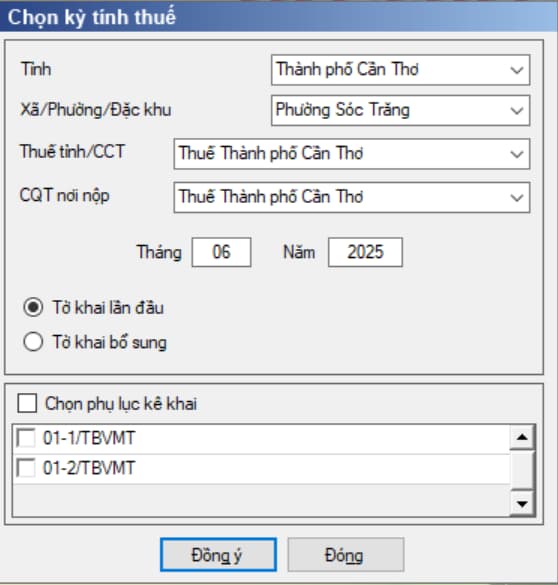Expand the CQT nơi nộp dropdown arrow
Screen dimensions: 558x585
tap(517, 198)
